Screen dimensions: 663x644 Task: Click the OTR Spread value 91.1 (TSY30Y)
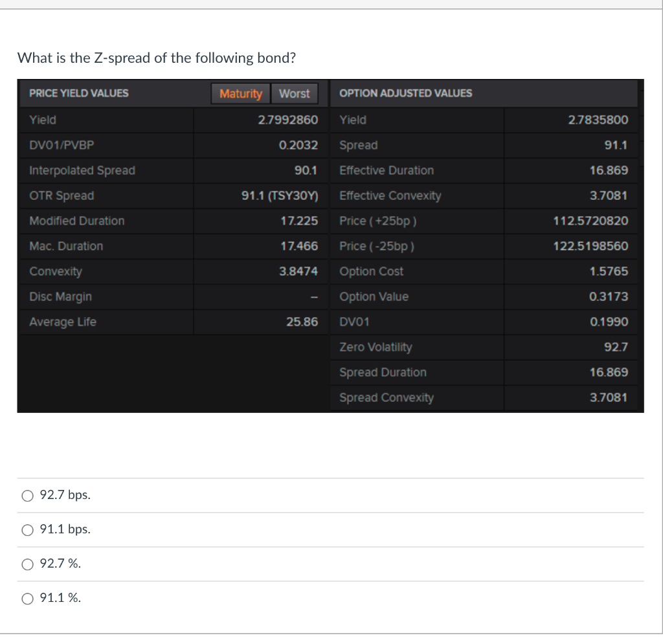tap(280, 195)
